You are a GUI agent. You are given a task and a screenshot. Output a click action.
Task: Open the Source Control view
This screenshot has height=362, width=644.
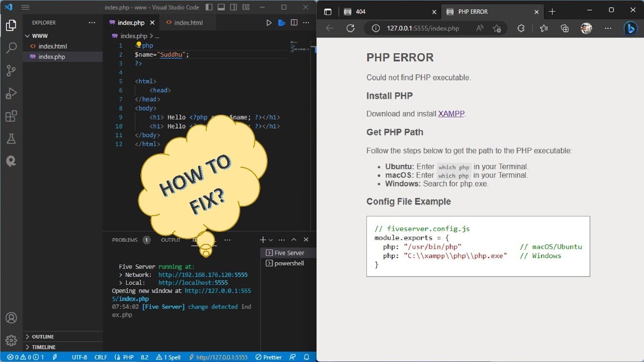[x=11, y=71]
